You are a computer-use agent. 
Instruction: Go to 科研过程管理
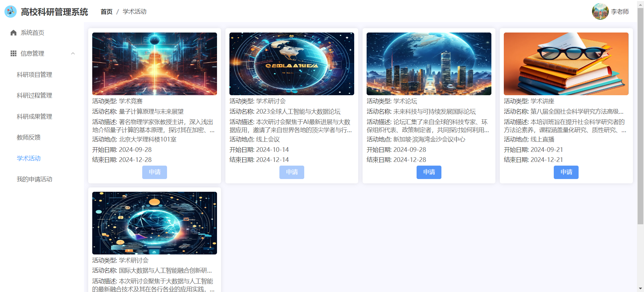coord(35,95)
